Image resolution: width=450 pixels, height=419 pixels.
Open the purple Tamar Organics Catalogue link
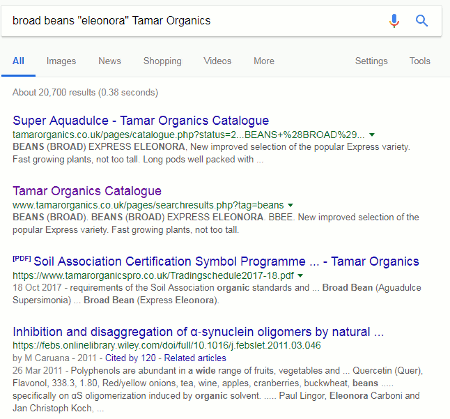(x=87, y=191)
